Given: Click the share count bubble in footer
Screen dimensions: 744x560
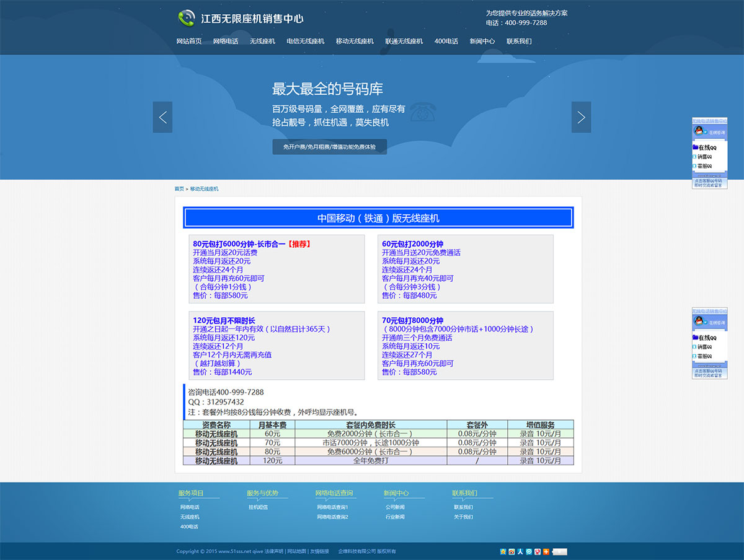Looking at the screenshot, I should 560,551.
